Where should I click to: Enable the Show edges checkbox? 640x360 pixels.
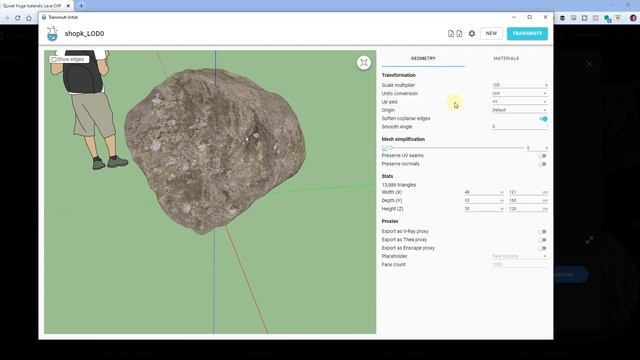(x=53, y=60)
